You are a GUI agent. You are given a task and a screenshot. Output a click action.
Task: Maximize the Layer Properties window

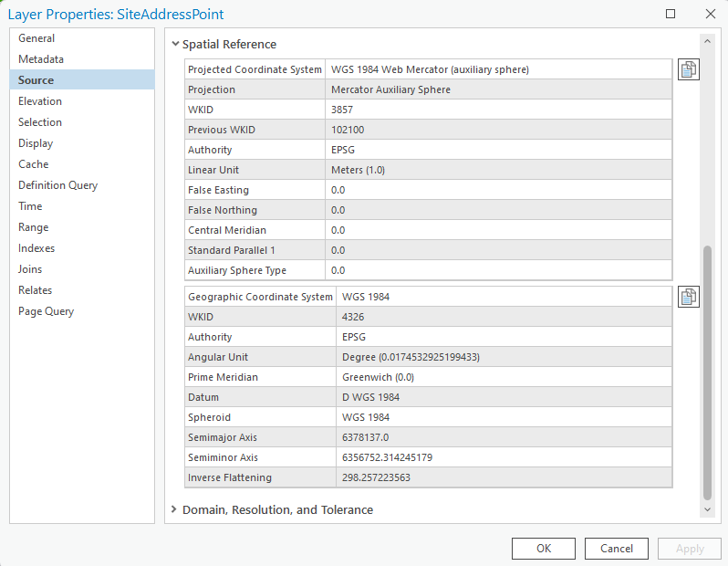coord(671,14)
